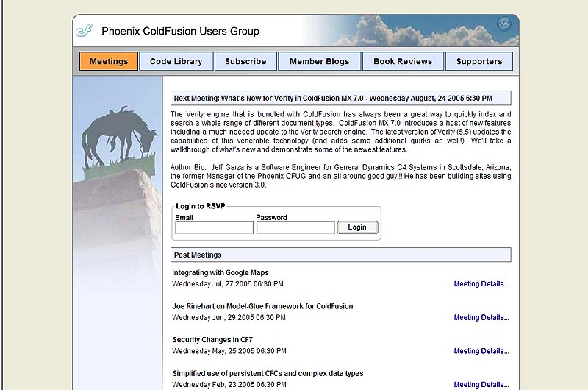Screen dimensions: 588x390
Task: Click Joe Rinehart on Model-Glue Framework title
Action: (262, 306)
